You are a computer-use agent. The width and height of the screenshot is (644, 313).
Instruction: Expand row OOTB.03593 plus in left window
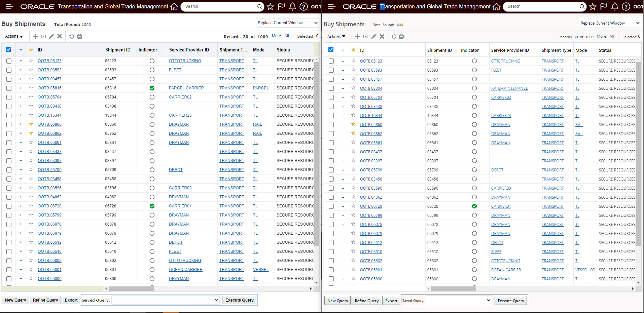[x=21, y=70]
